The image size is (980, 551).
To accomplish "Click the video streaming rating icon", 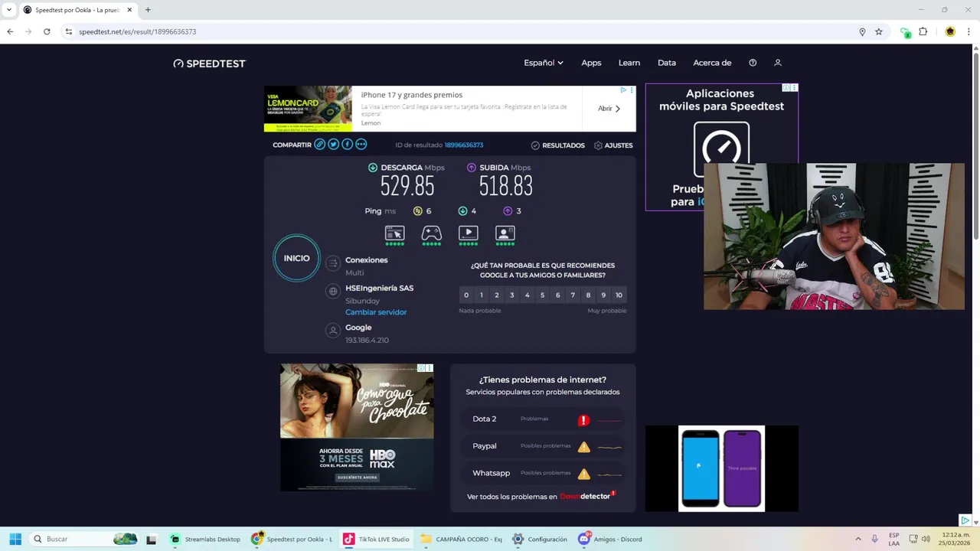I will point(468,233).
